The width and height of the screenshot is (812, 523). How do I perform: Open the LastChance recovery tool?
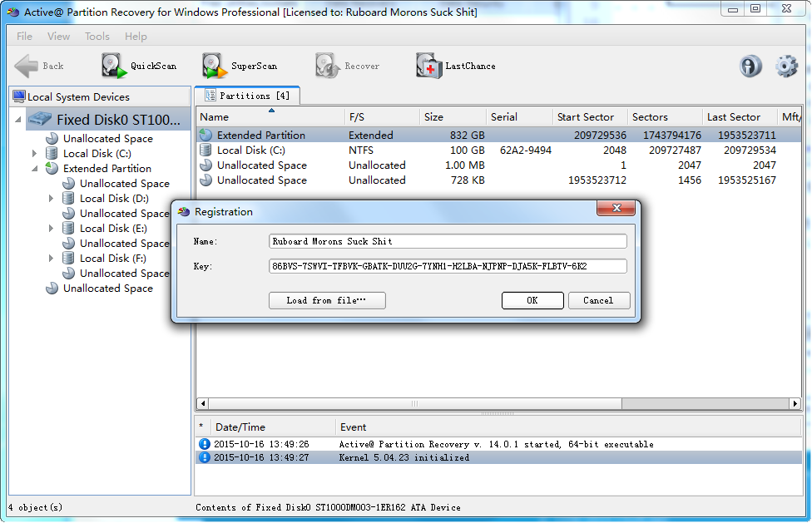(x=429, y=66)
